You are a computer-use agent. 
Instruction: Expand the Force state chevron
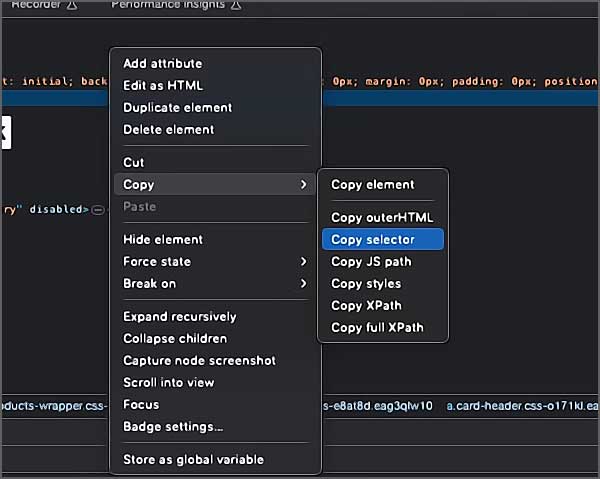click(x=303, y=262)
